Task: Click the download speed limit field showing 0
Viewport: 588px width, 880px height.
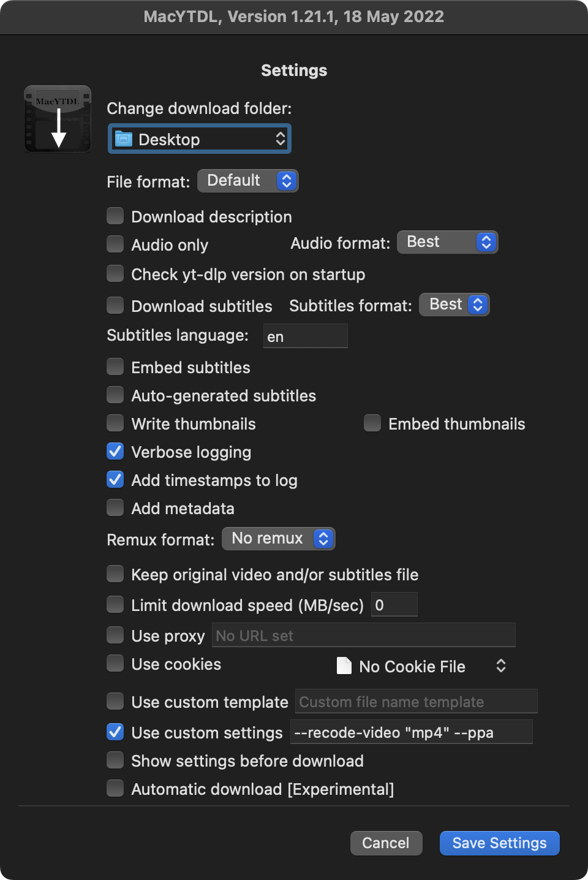Action: 394,604
